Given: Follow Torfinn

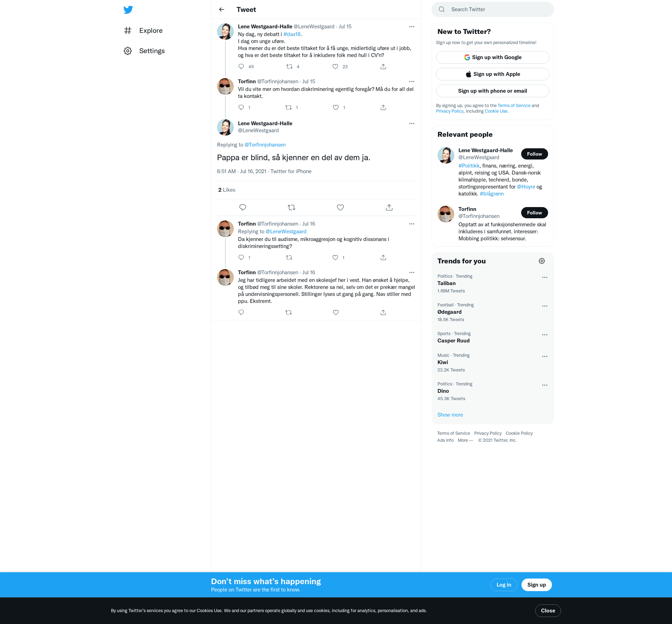Looking at the screenshot, I should (x=534, y=213).
